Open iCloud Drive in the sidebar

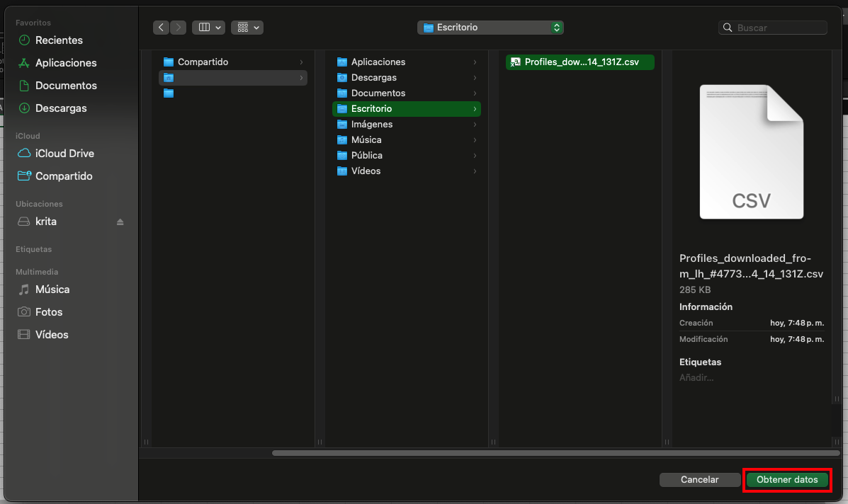click(64, 154)
